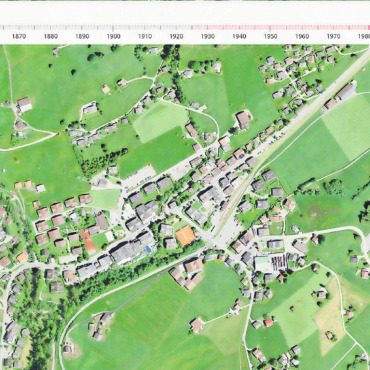Select year 1970 on the timeline
Image resolution: width=370 pixels, height=370 pixels.
click(x=333, y=36)
